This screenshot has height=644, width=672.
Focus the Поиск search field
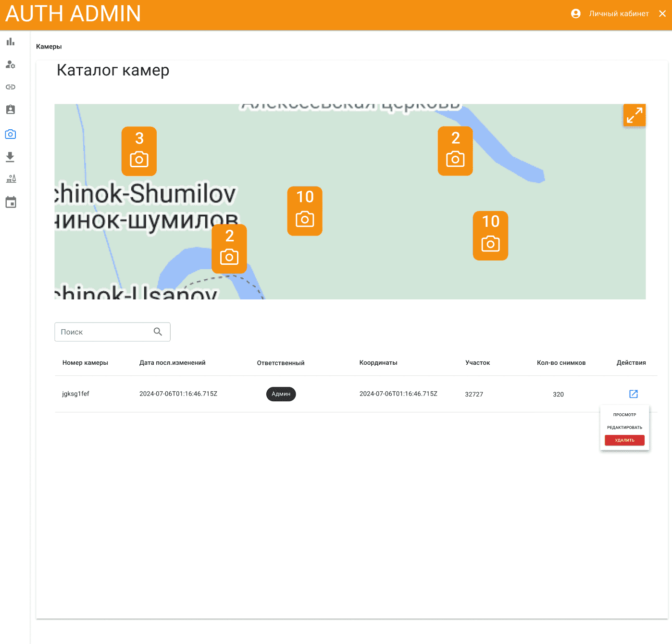click(x=112, y=332)
